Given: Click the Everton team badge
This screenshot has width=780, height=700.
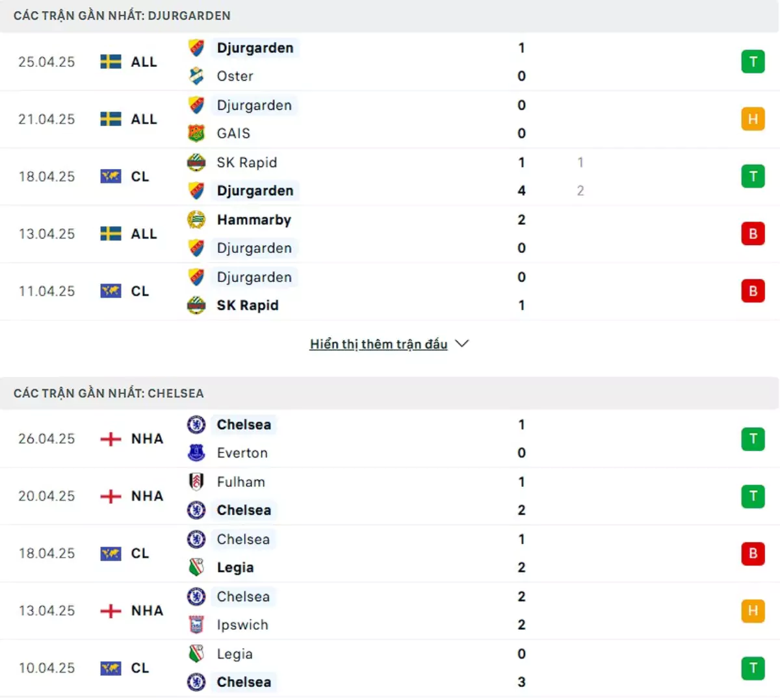Looking at the screenshot, I should pos(196,453).
